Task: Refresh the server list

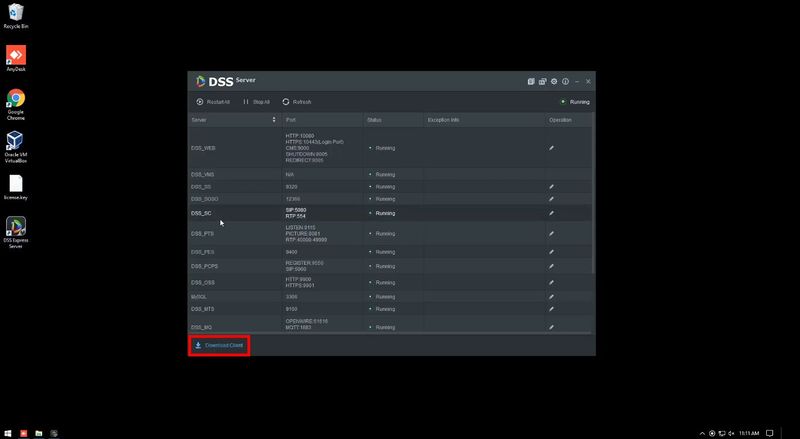Action: (x=296, y=102)
